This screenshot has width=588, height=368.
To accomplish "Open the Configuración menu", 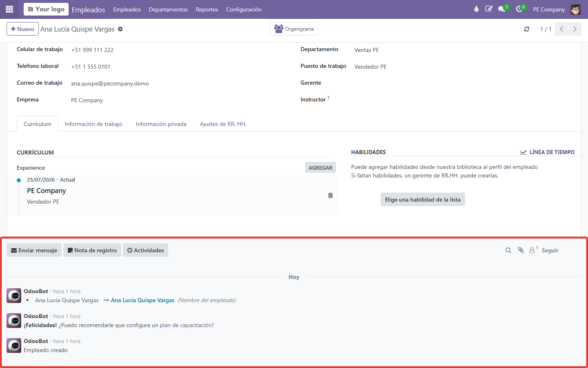I will pos(244,9).
